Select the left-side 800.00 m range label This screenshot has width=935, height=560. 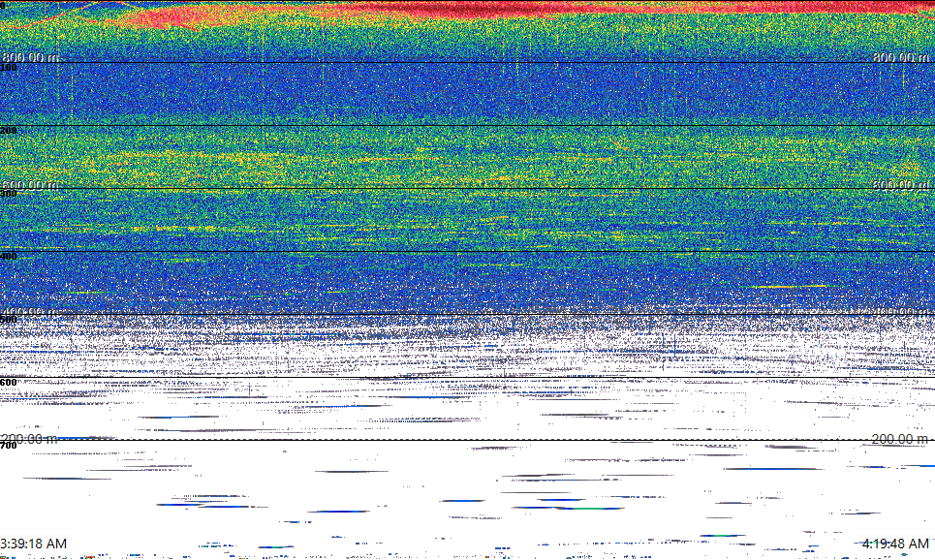pyautogui.click(x=30, y=57)
